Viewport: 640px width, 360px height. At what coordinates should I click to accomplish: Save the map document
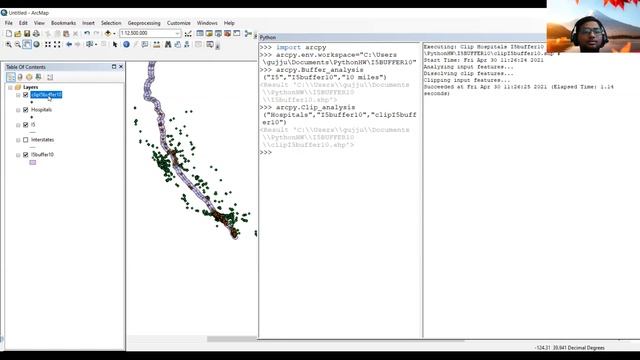[x=27, y=33]
